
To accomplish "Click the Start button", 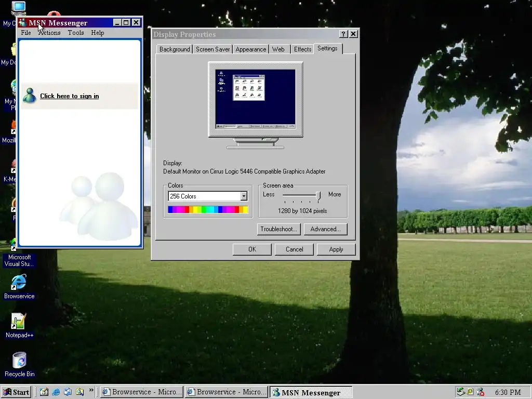I will [16, 392].
